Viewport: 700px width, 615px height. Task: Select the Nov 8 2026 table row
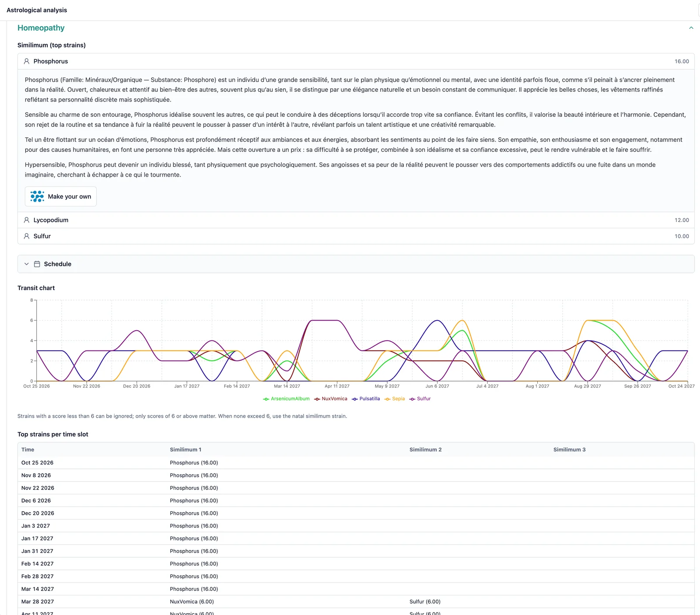[356, 475]
